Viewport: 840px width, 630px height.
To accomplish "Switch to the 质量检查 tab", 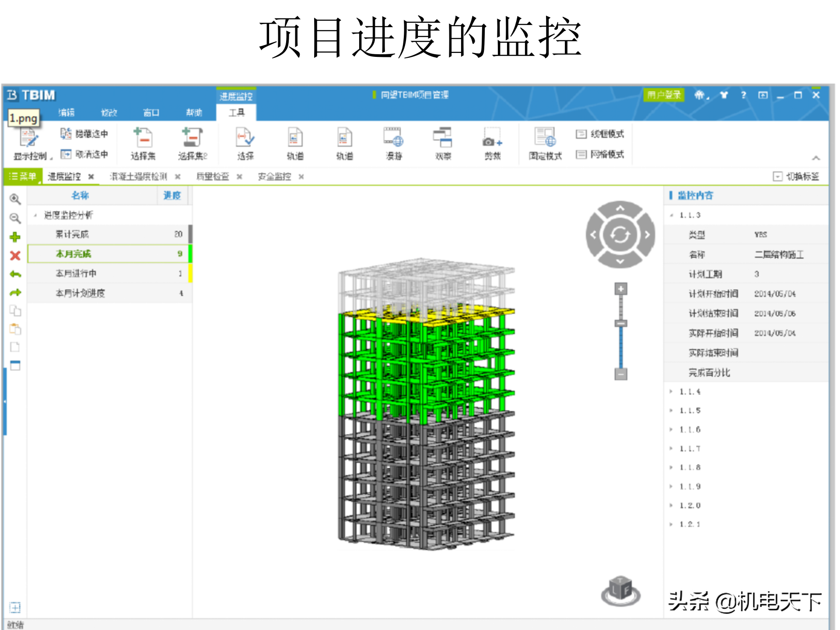I will click(213, 176).
